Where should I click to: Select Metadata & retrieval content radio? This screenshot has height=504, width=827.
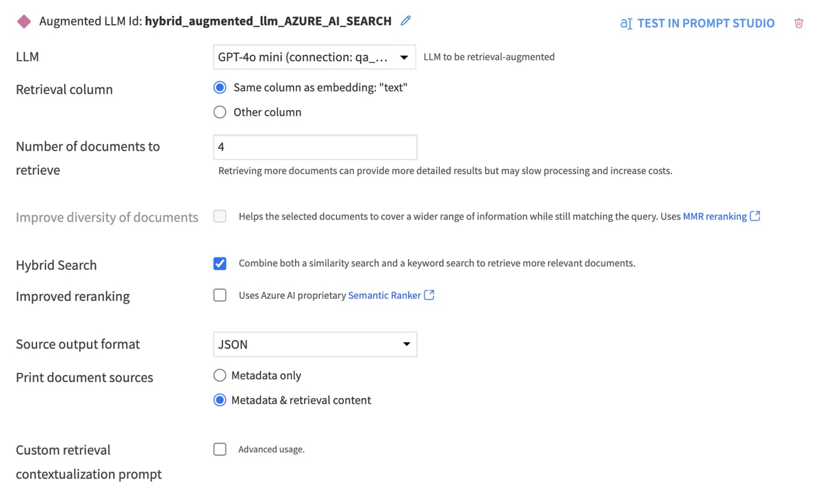click(220, 400)
